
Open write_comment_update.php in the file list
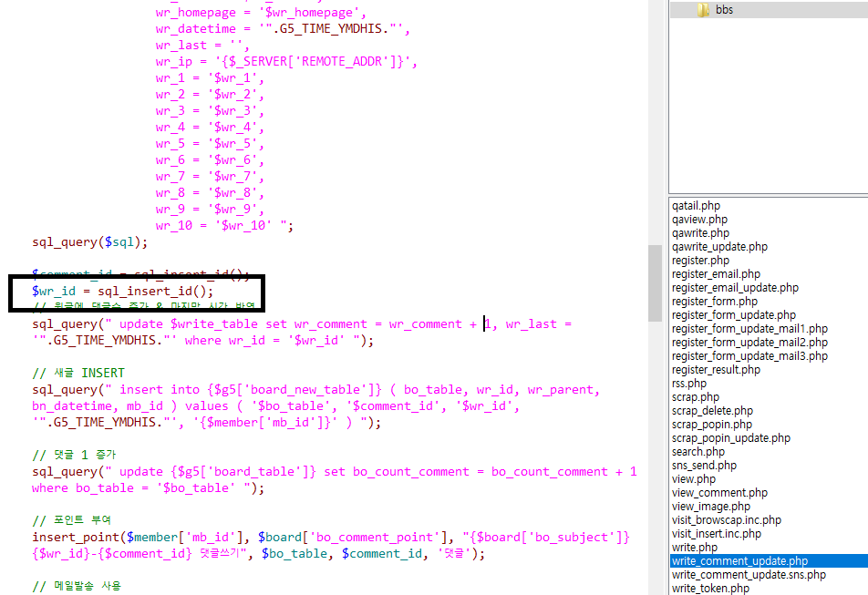(x=739, y=561)
